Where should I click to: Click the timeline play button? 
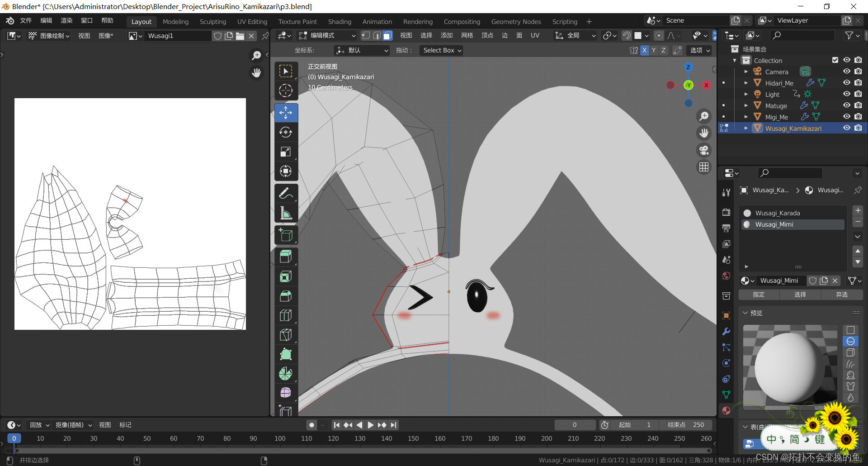[370, 425]
